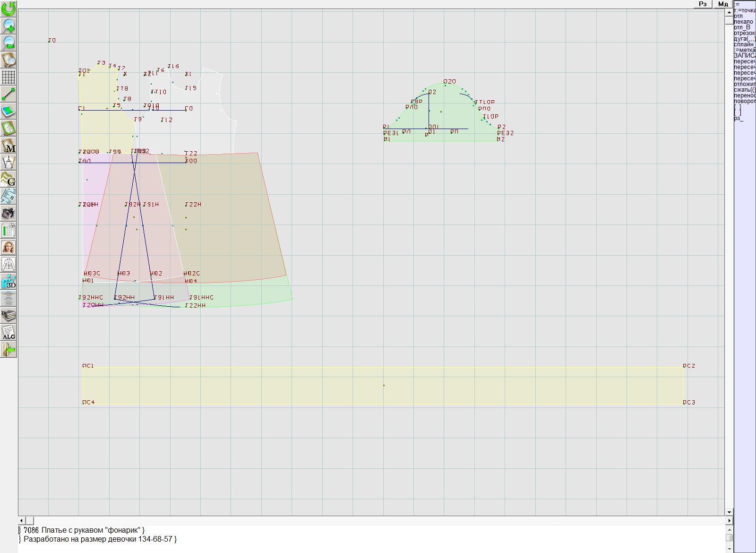Open the compass measuring tool
This screenshot has width=756, height=553.
coord(9,162)
